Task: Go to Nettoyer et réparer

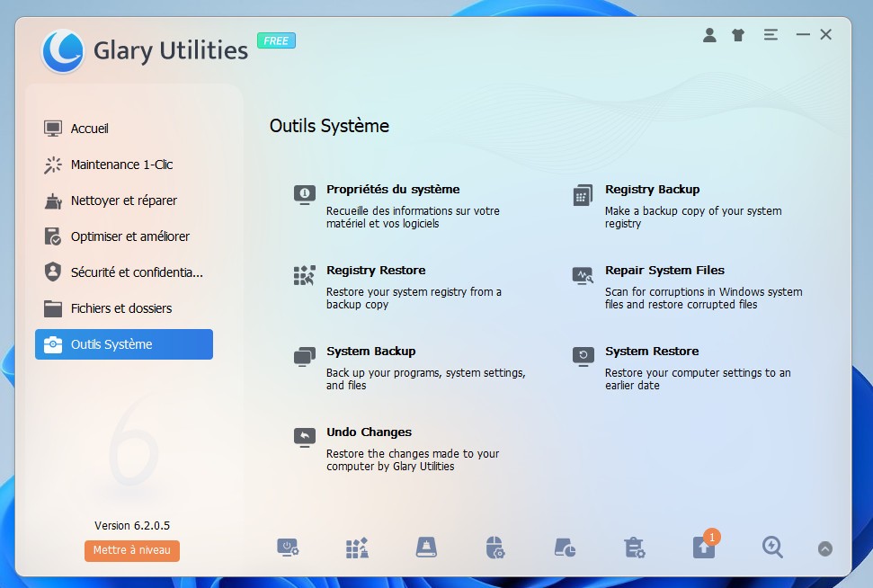Action: [123, 200]
